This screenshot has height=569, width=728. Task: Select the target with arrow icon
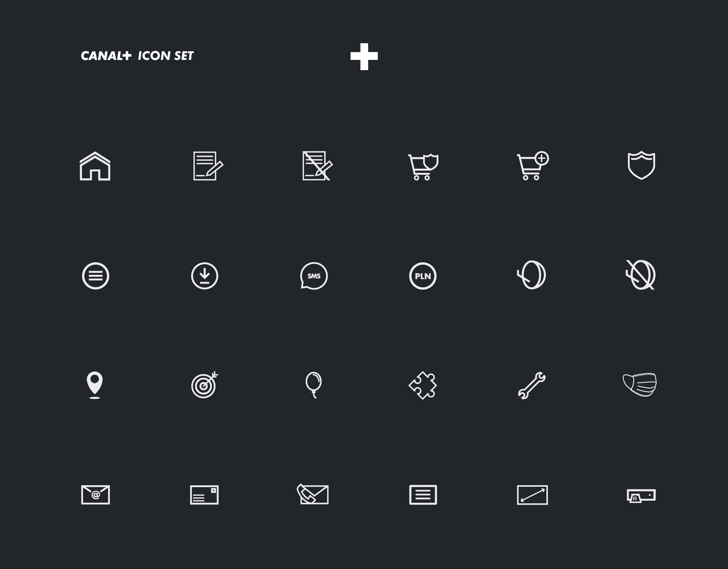[x=205, y=385]
